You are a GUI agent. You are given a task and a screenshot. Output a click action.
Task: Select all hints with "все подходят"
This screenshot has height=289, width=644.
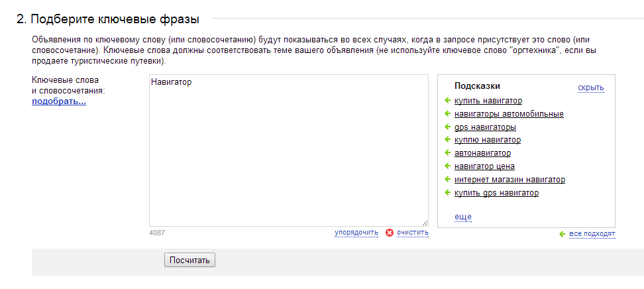[592, 233]
